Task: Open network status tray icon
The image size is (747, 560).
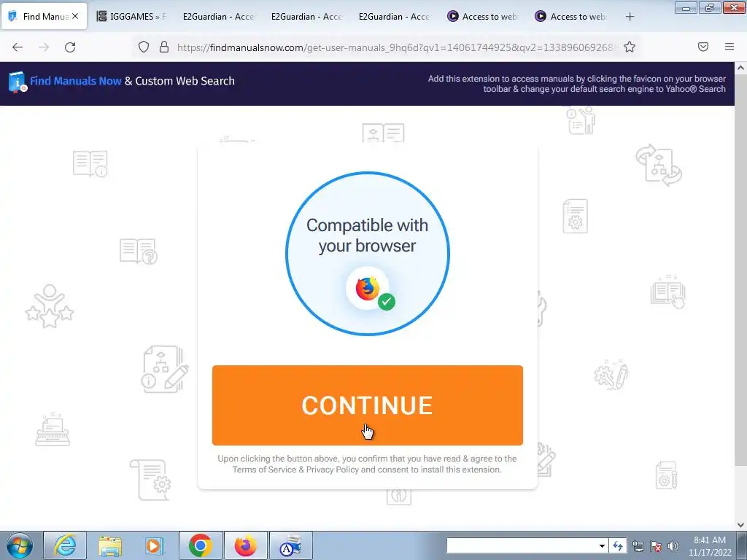Action: 638,546
